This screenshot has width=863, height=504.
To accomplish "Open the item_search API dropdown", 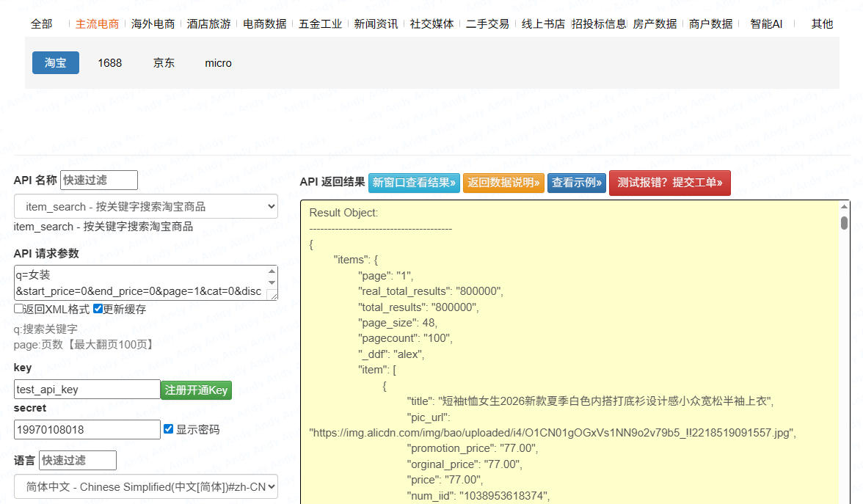I will point(146,206).
